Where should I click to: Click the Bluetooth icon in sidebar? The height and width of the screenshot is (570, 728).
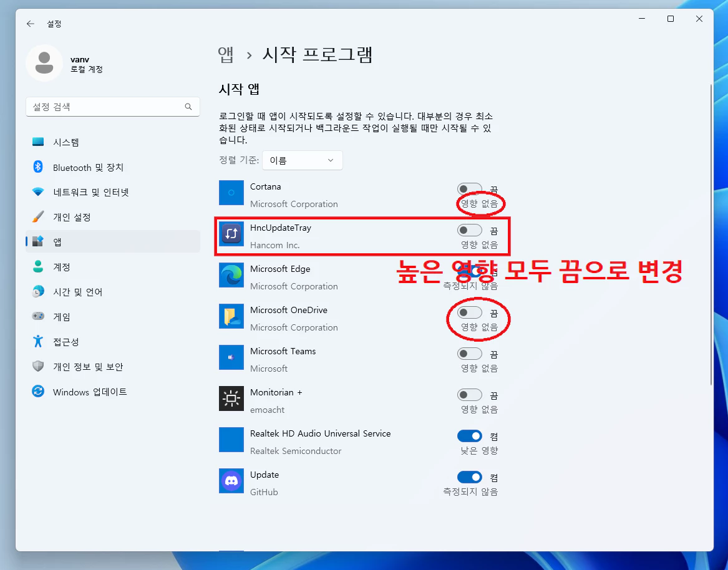(38, 167)
